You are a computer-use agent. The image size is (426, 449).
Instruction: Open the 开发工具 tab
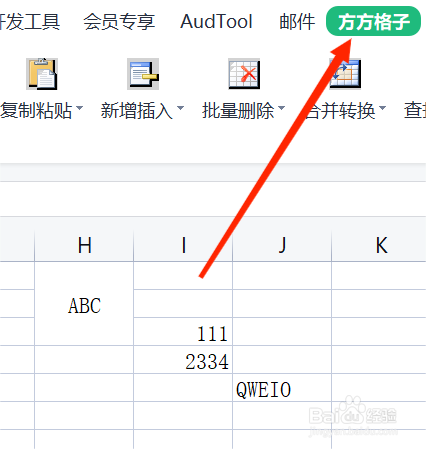point(30,22)
